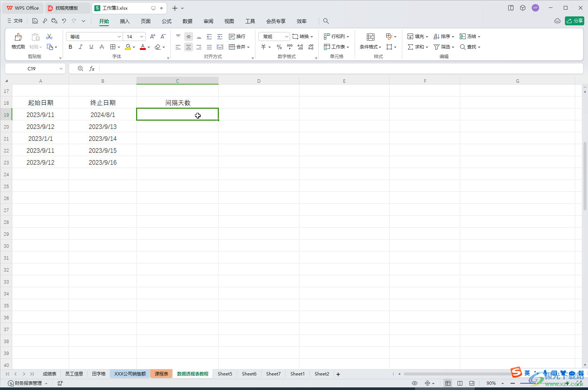This screenshot has width=588, height=390.
Task: Click the eraser Clear formatting icon
Action: (x=157, y=47)
